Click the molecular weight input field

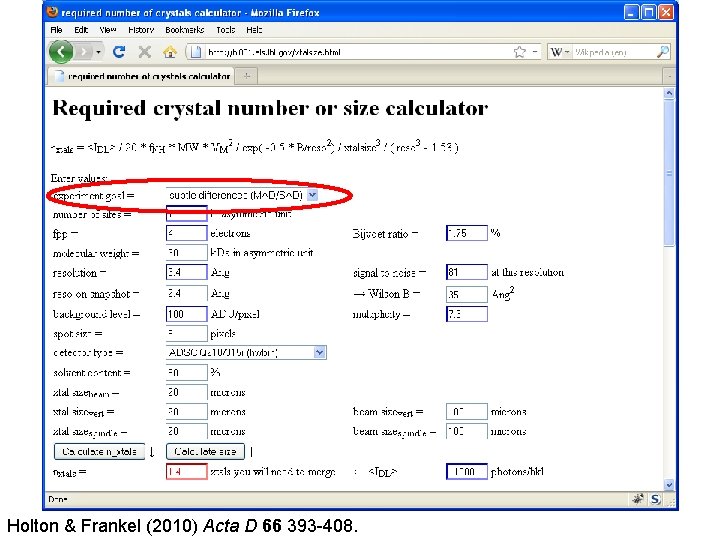186,253
